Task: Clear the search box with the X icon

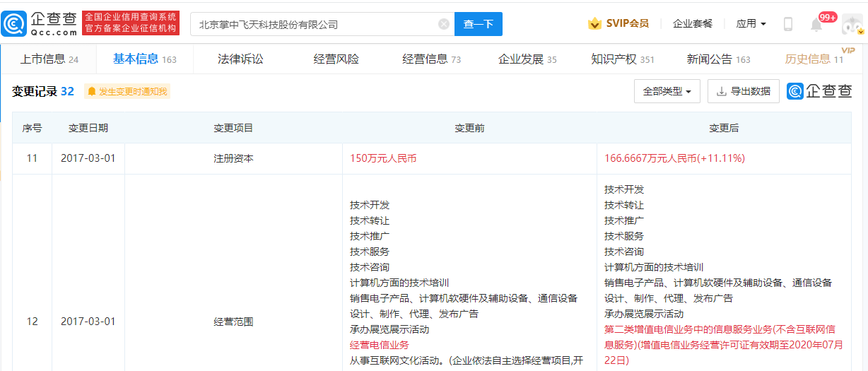Action: click(x=444, y=24)
